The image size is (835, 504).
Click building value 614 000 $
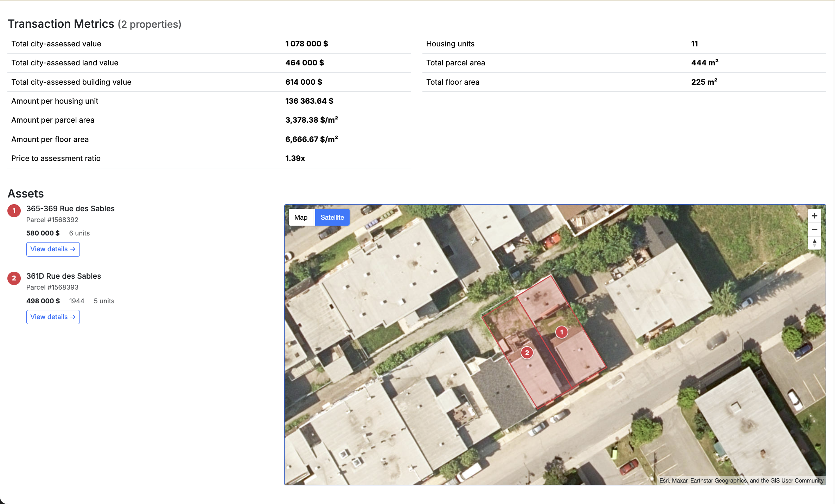(x=304, y=82)
